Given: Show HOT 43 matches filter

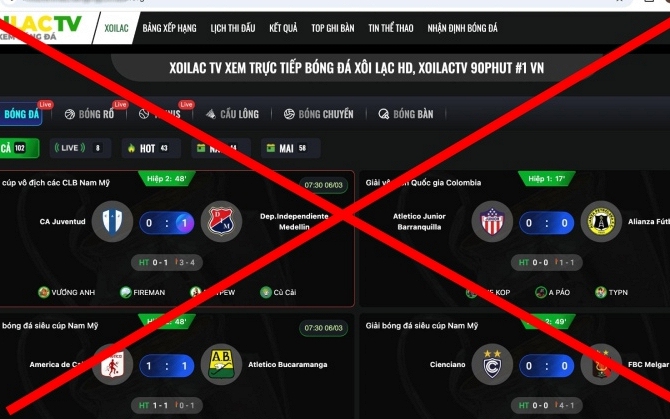Looking at the screenshot, I should pos(151,148).
